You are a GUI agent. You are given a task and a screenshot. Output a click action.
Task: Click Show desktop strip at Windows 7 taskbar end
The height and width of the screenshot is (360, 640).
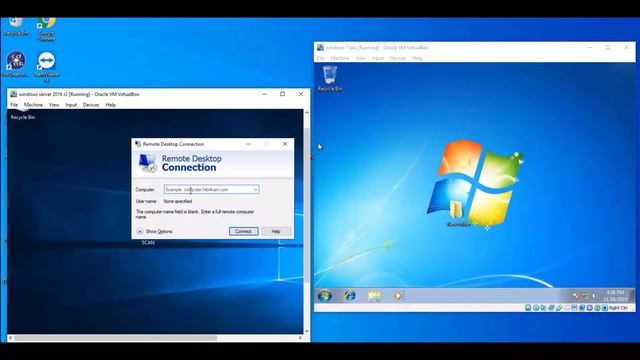632,296
